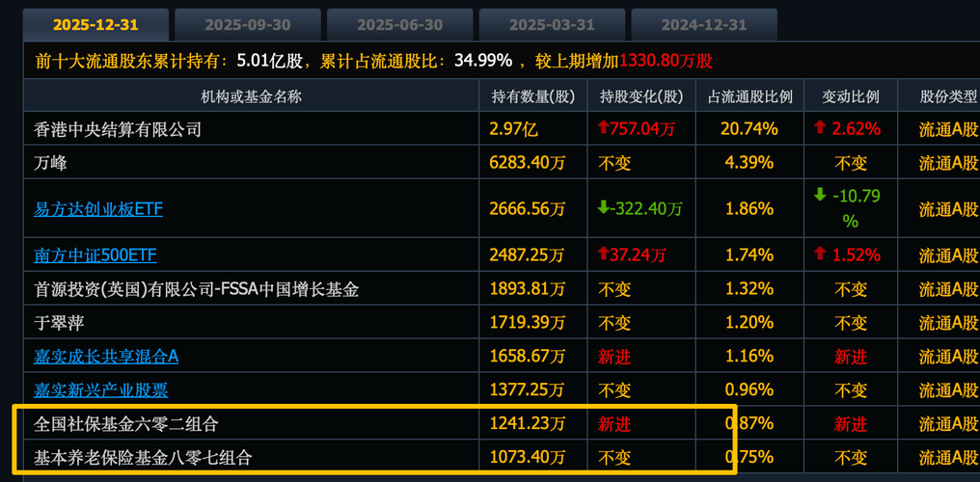Click the 1719.39万 holding value
The height and width of the screenshot is (482, 980).
(528, 323)
